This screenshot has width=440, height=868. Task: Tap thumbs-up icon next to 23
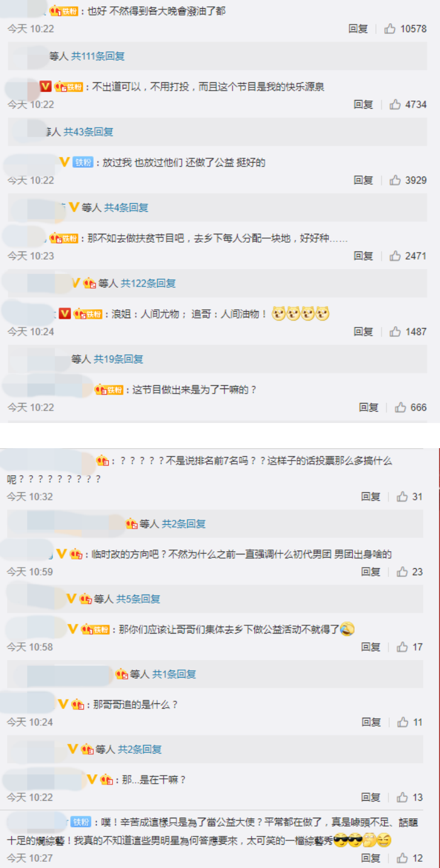point(402,572)
